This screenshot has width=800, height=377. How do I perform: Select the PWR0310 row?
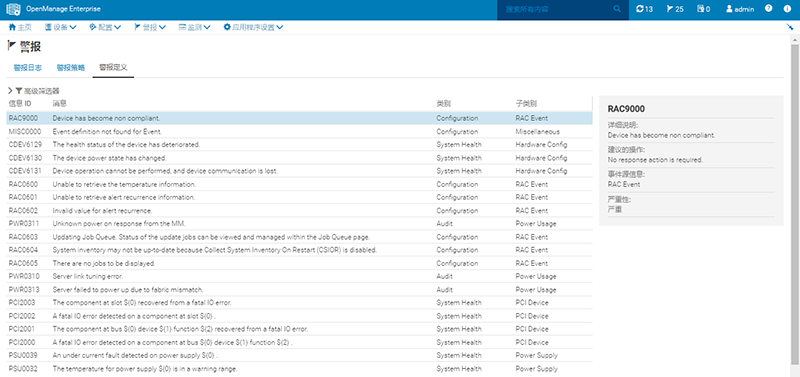coord(299,277)
